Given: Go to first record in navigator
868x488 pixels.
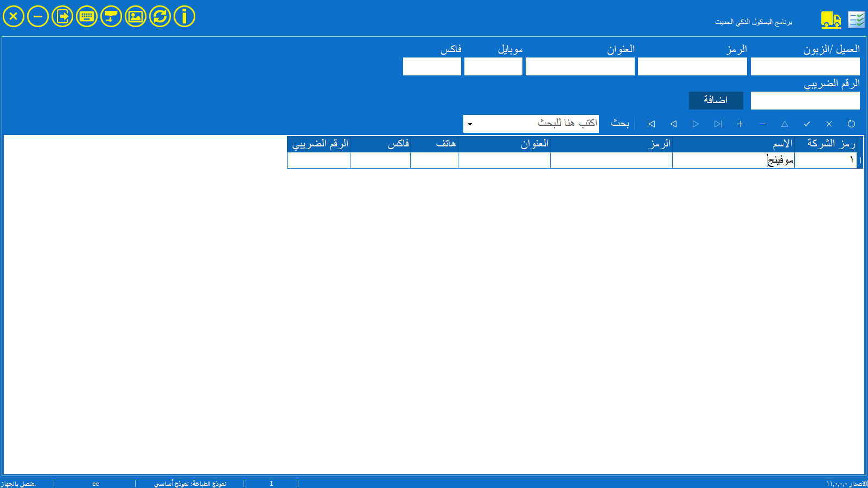Looking at the screenshot, I should [x=651, y=124].
